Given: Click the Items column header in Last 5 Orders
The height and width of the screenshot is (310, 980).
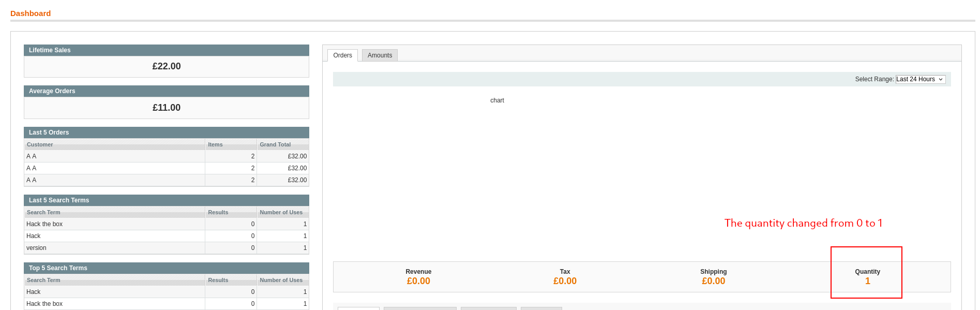Looking at the screenshot, I should [x=215, y=144].
